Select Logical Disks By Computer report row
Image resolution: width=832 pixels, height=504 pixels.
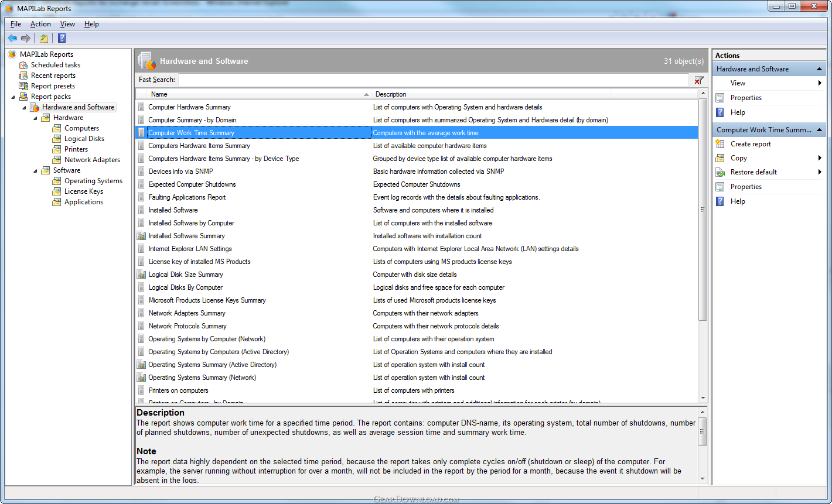pyautogui.click(x=417, y=287)
